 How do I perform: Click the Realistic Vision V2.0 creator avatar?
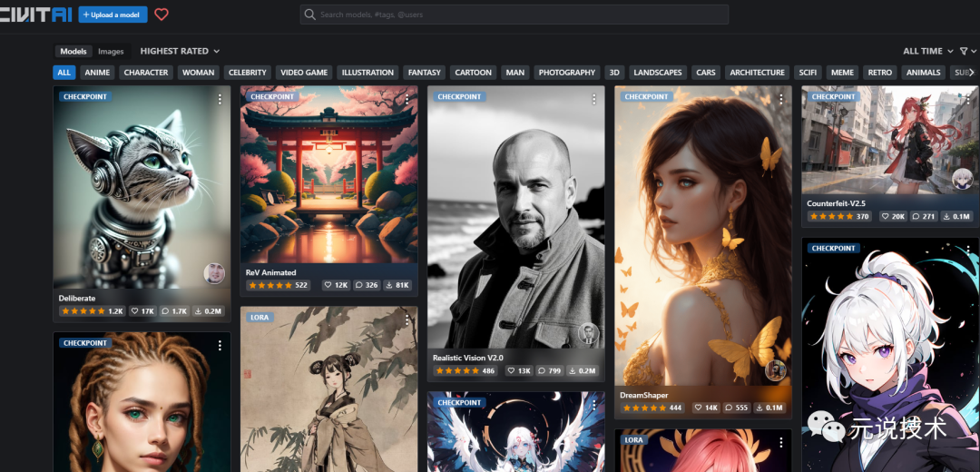[589, 333]
